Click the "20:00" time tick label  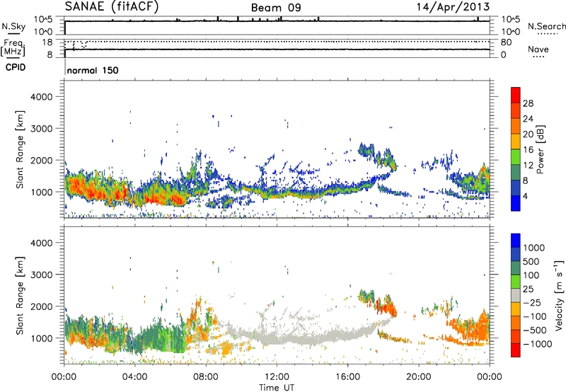point(418,377)
